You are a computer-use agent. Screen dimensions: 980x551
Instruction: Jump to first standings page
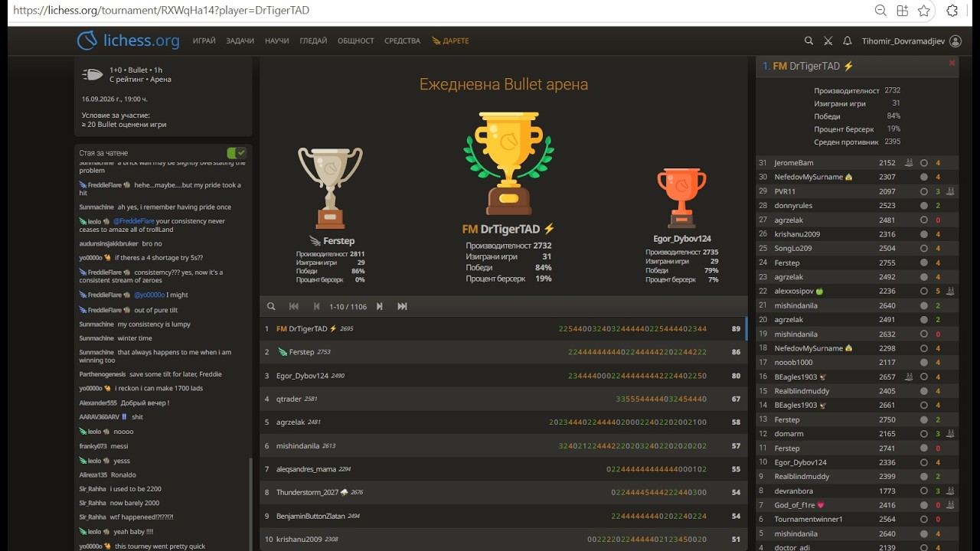[293, 306]
